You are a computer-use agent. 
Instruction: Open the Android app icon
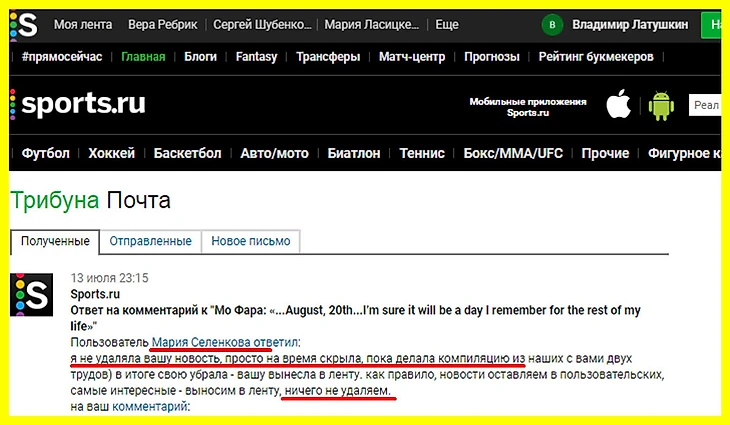(x=661, y=105)
